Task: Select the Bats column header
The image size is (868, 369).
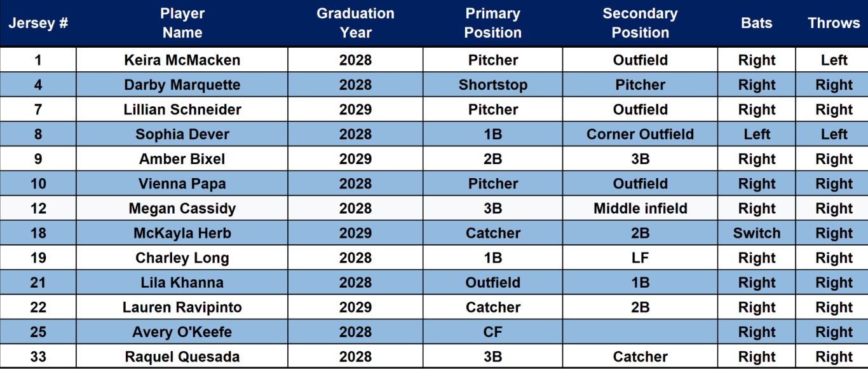Action: [x=757, y=24]
